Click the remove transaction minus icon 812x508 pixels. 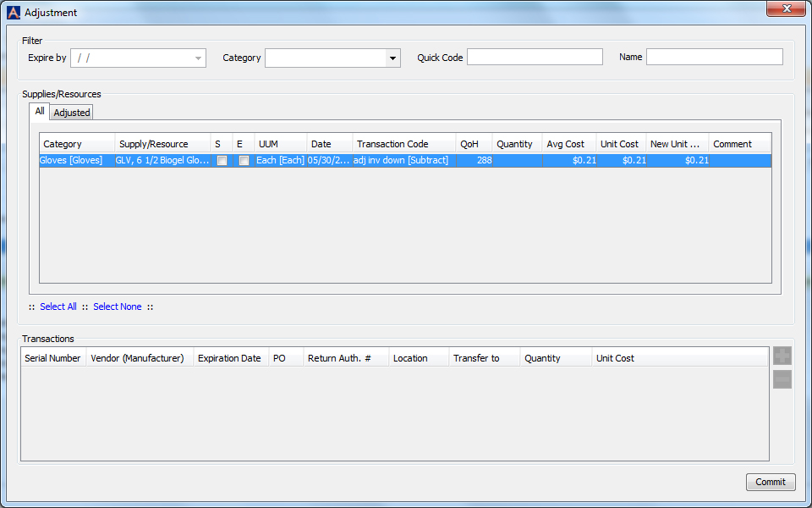coord(782,380)
